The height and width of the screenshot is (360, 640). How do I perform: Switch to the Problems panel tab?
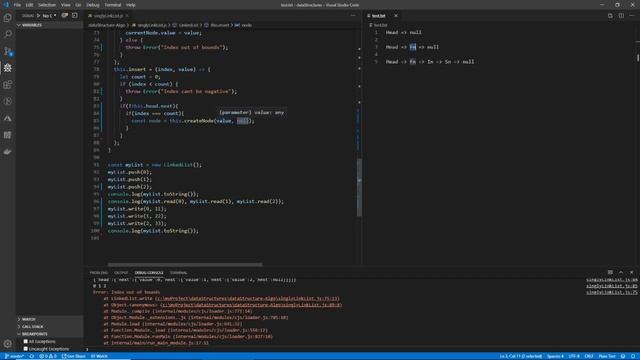[99, 273]
